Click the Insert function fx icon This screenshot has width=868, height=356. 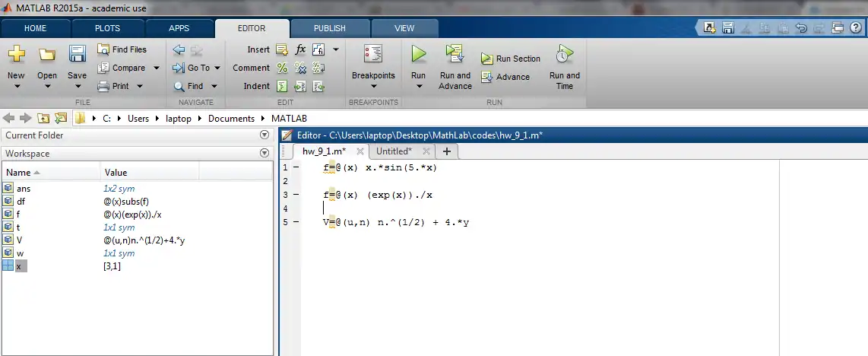pos(300,49)
